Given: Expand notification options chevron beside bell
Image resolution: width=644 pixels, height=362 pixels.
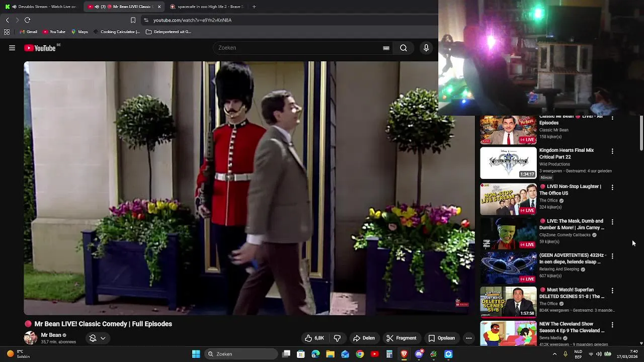Looking at the screenshot, I should pos(103,338).
